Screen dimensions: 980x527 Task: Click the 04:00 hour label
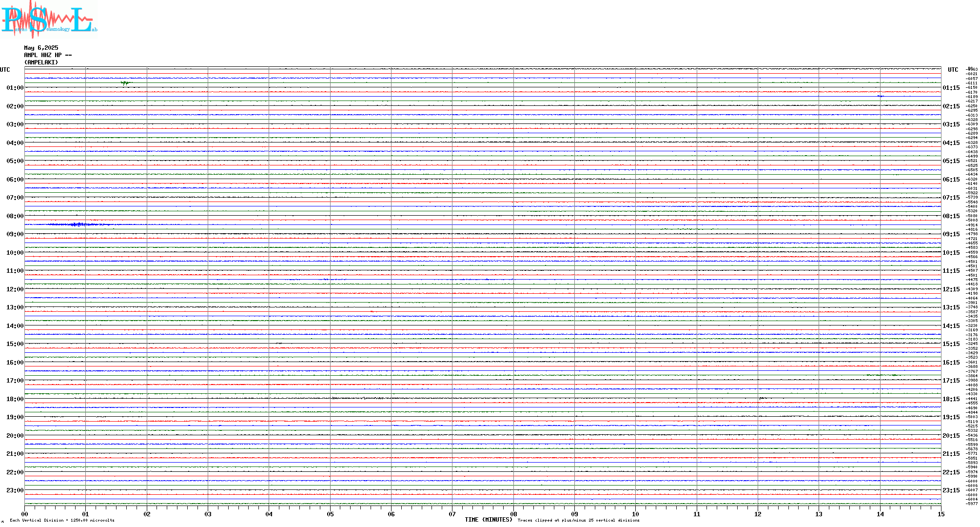pos(15,143)
